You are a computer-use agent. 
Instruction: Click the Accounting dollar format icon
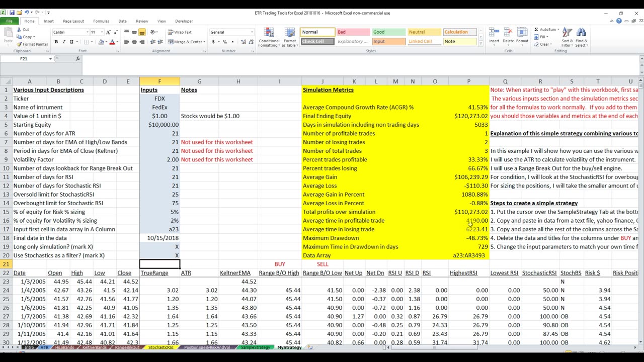pos(214,42)
